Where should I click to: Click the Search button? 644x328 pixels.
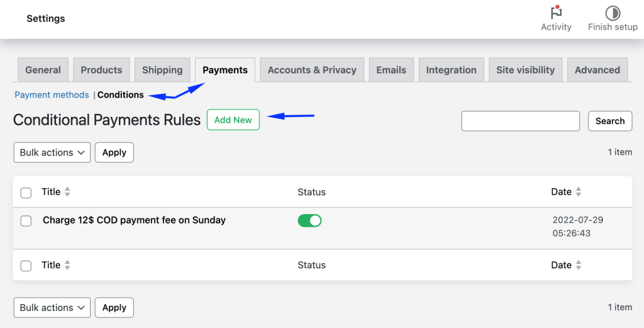point(610,121)
